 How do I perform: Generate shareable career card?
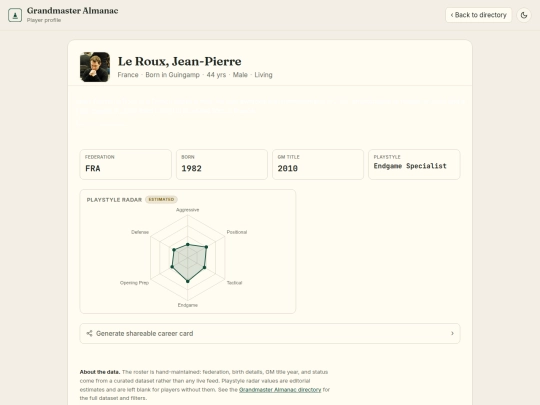pos(270,333)
